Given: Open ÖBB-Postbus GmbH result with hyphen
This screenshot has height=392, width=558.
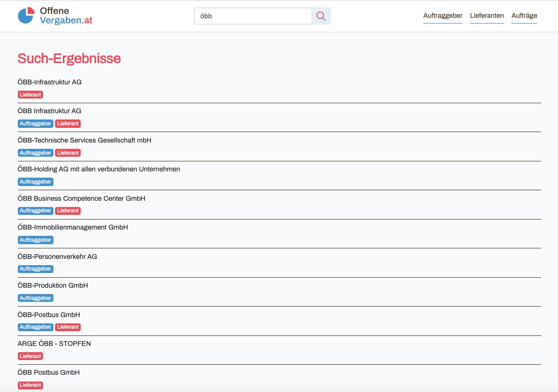Looking at the screenshot, I should [49, 315].
